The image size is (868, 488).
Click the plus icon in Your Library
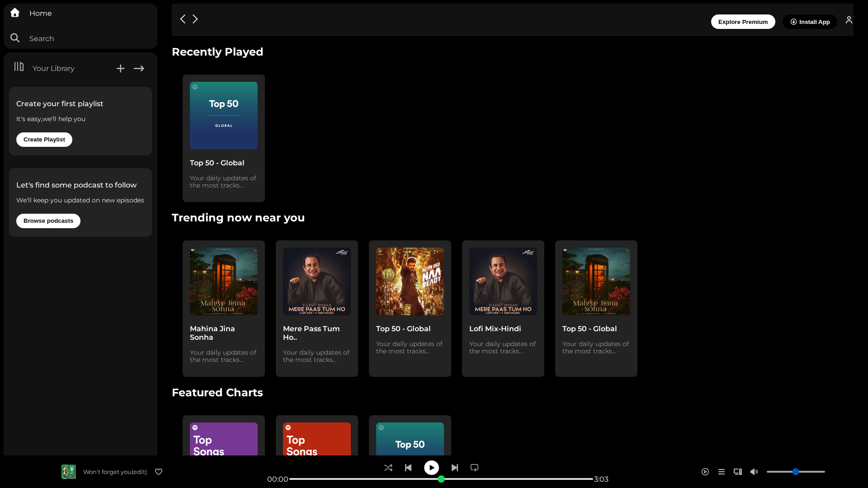[x=120, y=68]
